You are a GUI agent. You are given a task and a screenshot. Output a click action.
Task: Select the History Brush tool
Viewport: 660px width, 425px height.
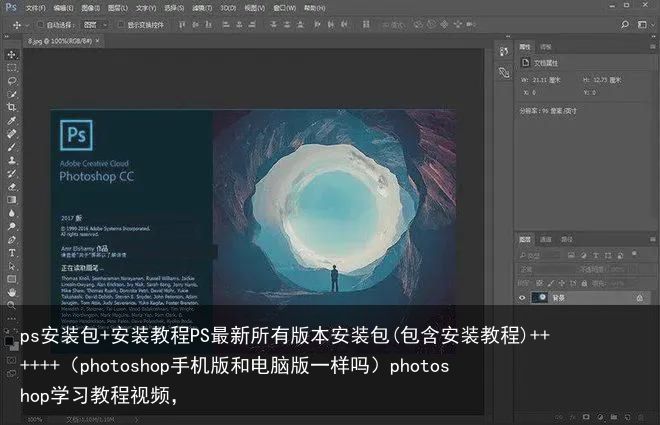point(12,173)
